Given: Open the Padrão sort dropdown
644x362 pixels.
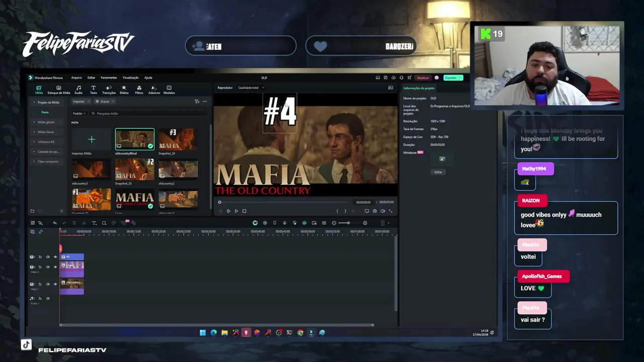Looking at the screenshot, I should [x=78, y=114].
